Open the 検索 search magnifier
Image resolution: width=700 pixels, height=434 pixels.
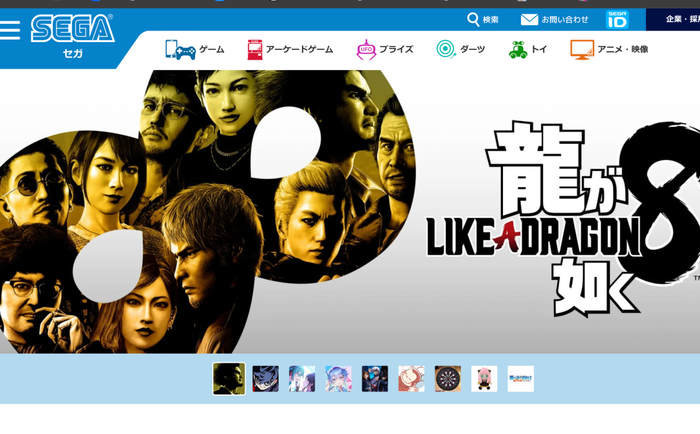(x=483, y=20)
